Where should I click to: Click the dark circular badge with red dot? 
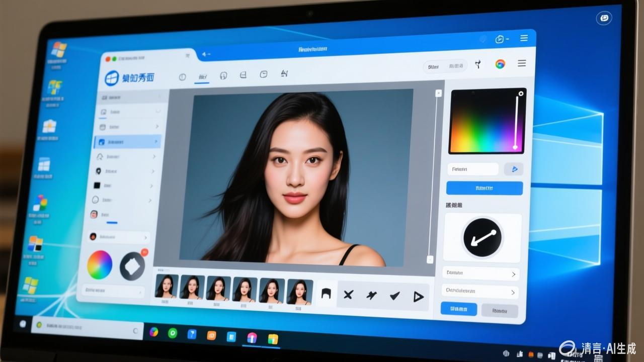[x=133, y=266]
